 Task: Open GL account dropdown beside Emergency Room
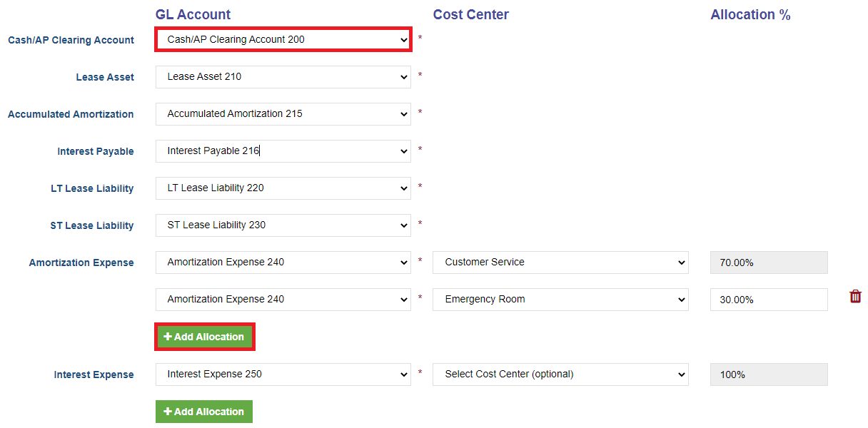[x=283, y=300]
